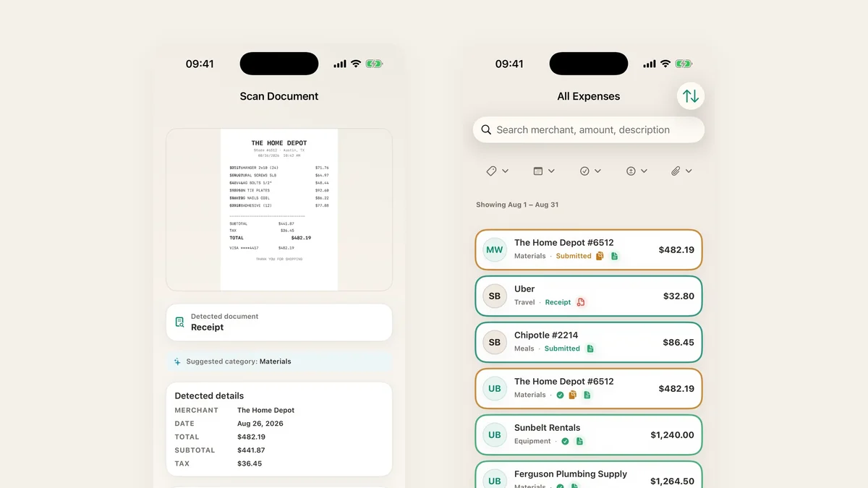868x488 pixels.
Task: Open the Ferguson Plumbing Supply expense title
Action: click(571, 474)
